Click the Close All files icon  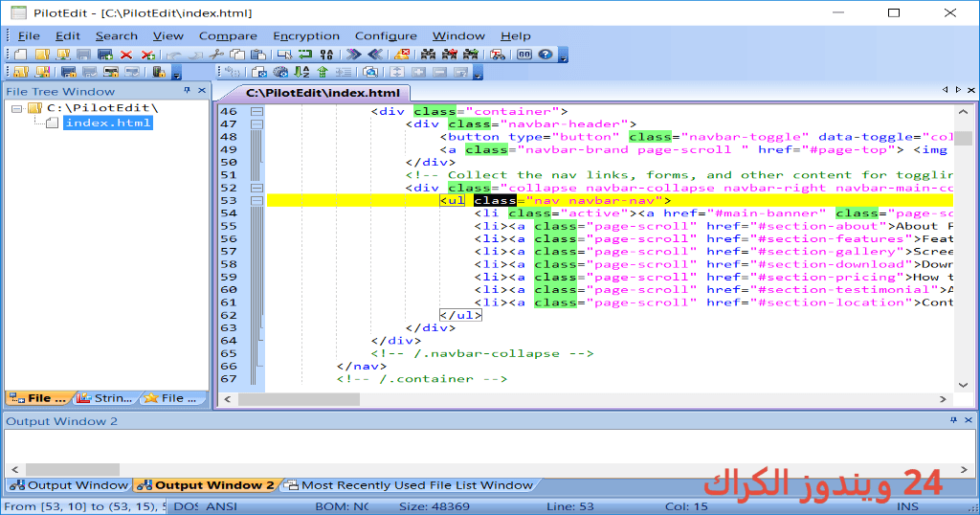coord(147,55)
